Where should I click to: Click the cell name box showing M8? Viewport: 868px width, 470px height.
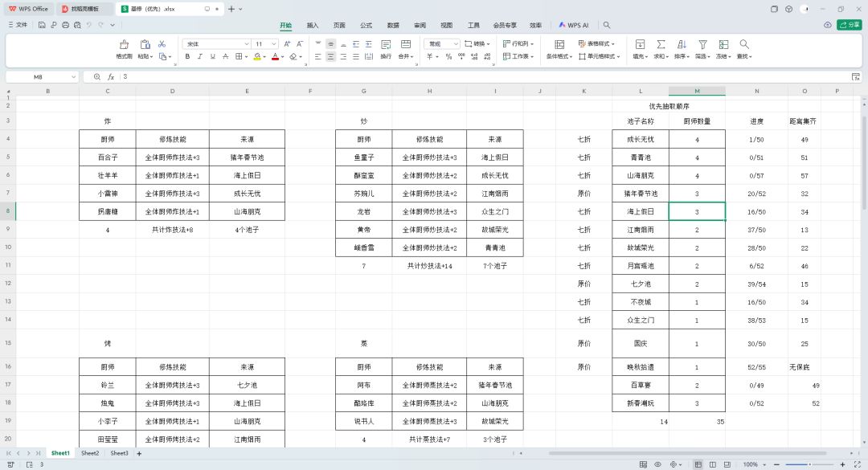pos(42,77)
